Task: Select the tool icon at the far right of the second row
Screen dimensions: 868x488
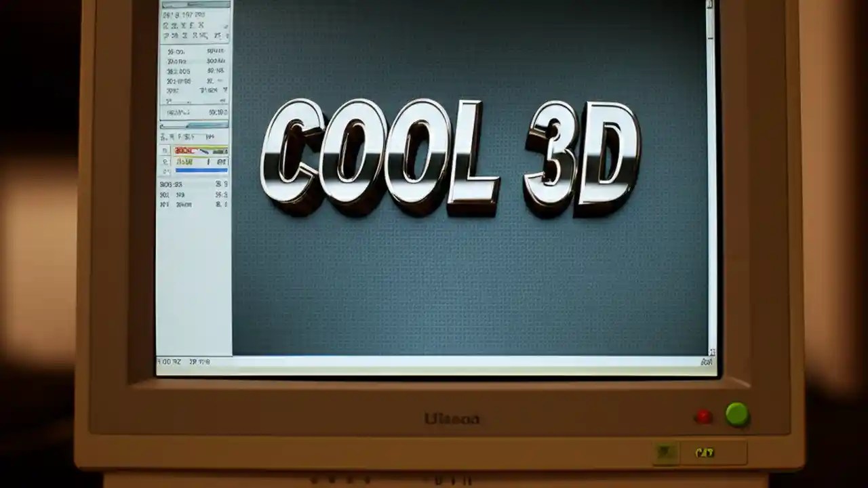Action: 222,26
